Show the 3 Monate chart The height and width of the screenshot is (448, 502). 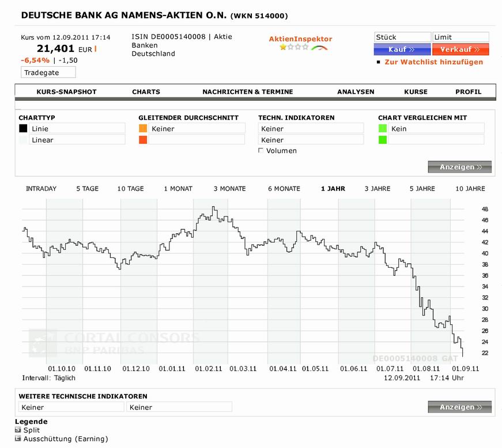click(229, 189)
